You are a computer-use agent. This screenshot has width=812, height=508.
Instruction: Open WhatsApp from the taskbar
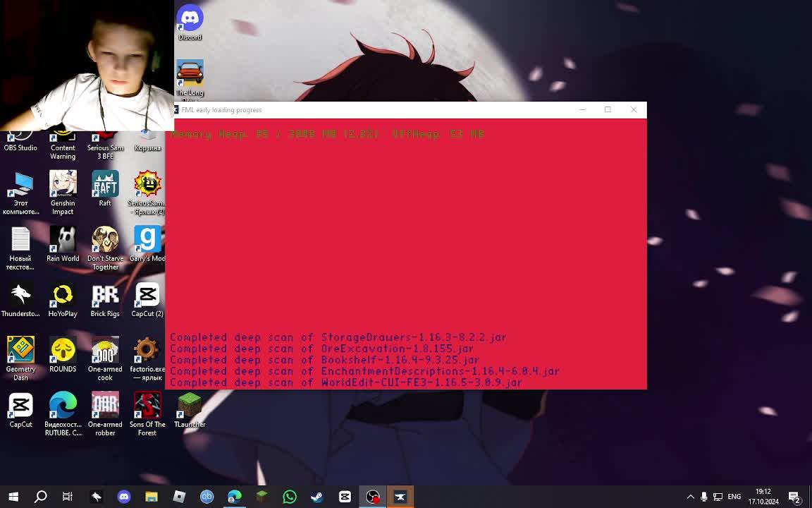(x=290, y=497)
